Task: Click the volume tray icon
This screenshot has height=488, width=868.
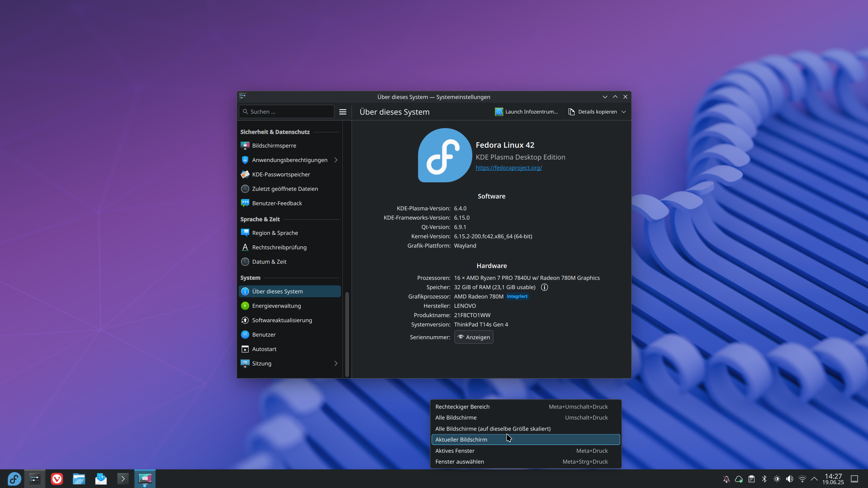Action: point(789,479)
